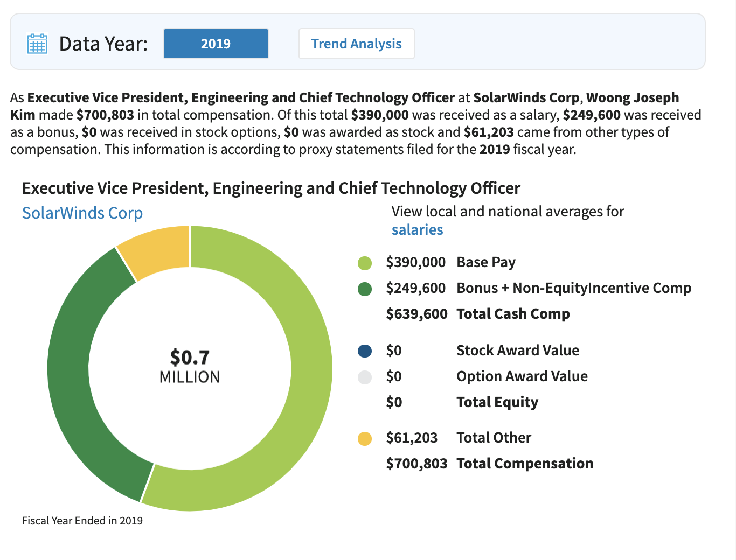The height and width of the screenshot is (560, 736).
Task: Click the yellow Total Other donut segment
Action: pos(159,250)
